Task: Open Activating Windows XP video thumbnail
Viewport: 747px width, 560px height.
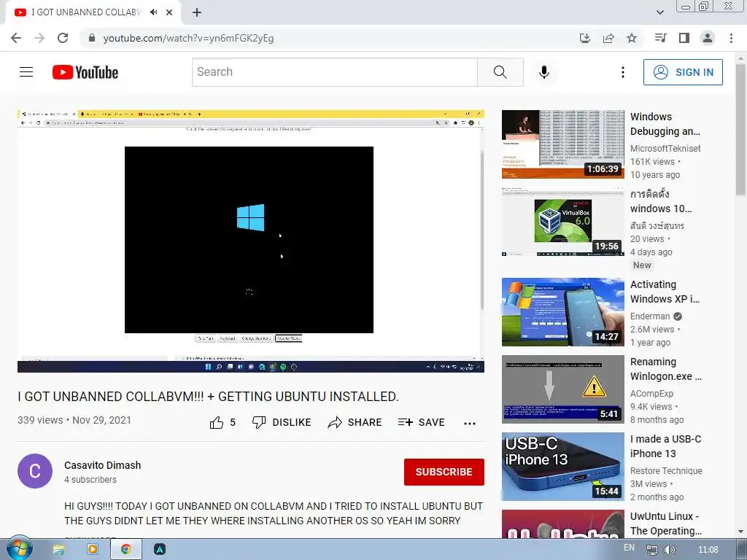Action: (x=562, y=312)
